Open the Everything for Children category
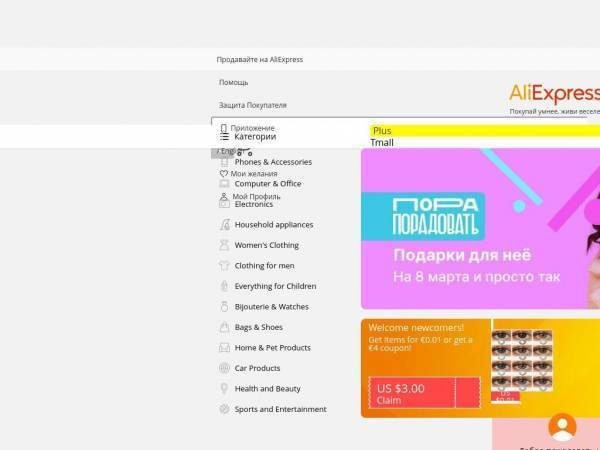The height and width of the screenshot is (450, 600). [x=276, y=286]
